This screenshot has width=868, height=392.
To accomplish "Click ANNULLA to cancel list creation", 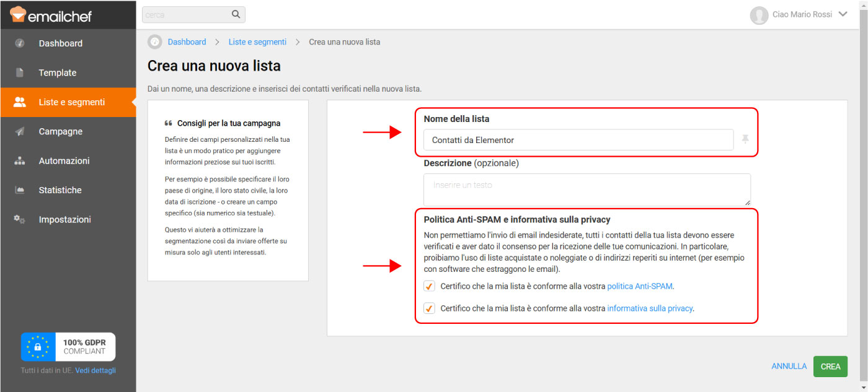I will tap(789, 366).
